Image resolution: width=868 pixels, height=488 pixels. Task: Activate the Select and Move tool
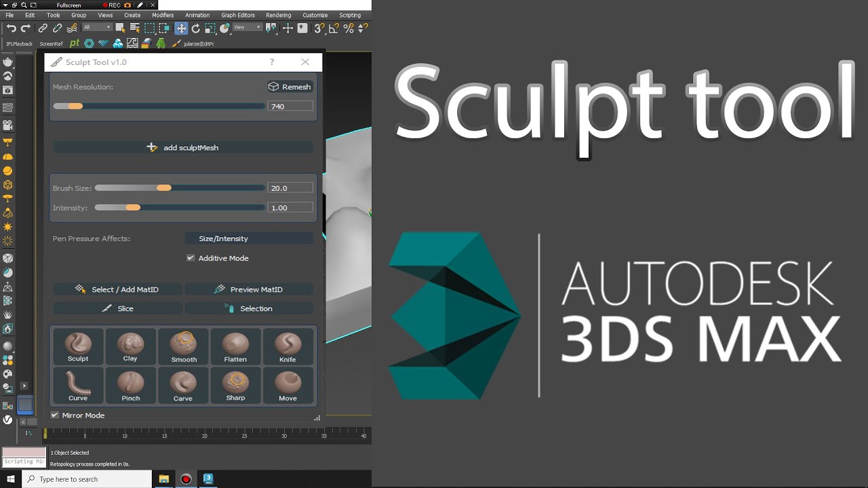[x=181, y=28]
